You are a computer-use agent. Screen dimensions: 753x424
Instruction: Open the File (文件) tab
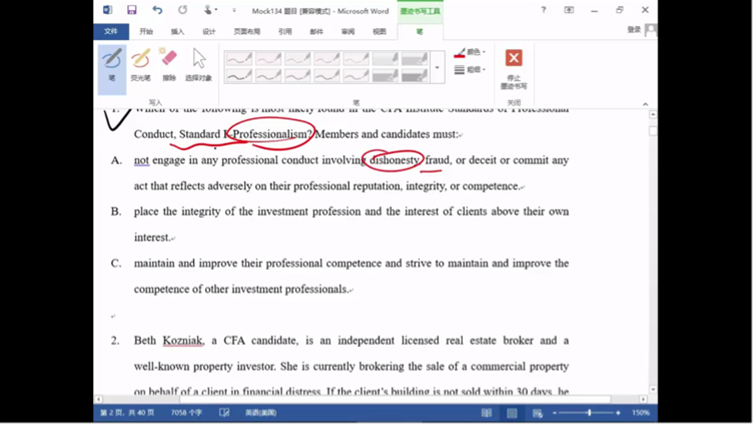[111, 31]
